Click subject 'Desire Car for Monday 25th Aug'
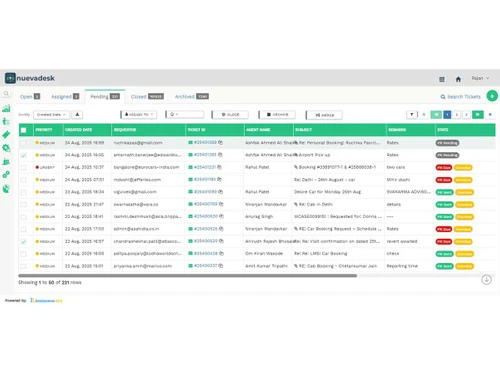The image size is (500, 375). click(x=327, y=192)
